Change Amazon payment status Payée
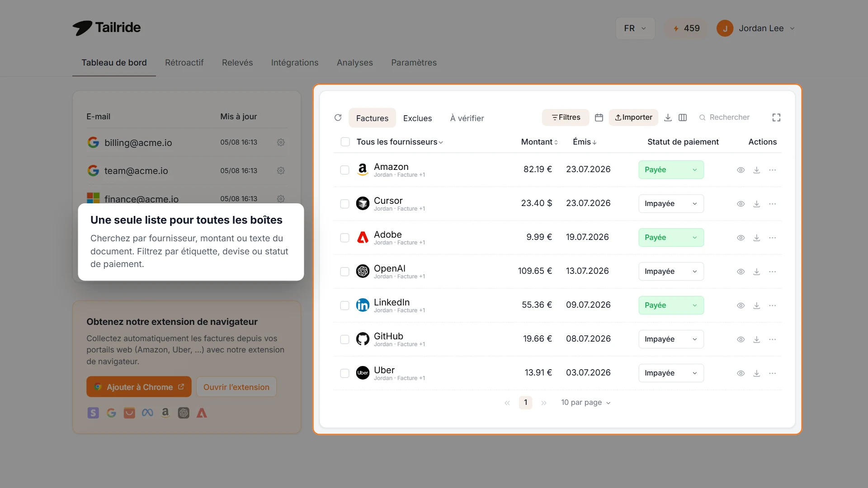 click(671, 170)
